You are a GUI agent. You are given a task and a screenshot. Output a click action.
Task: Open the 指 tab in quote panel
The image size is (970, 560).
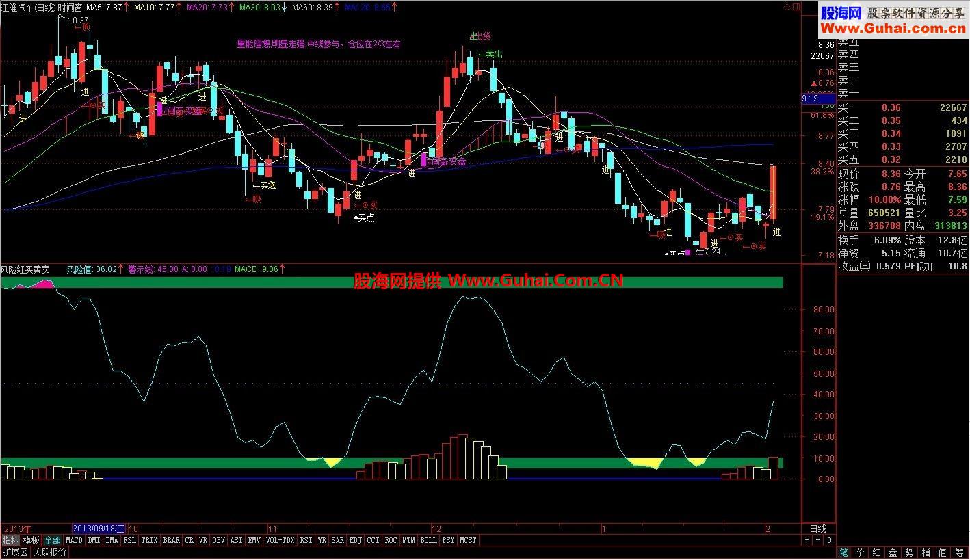926,552
